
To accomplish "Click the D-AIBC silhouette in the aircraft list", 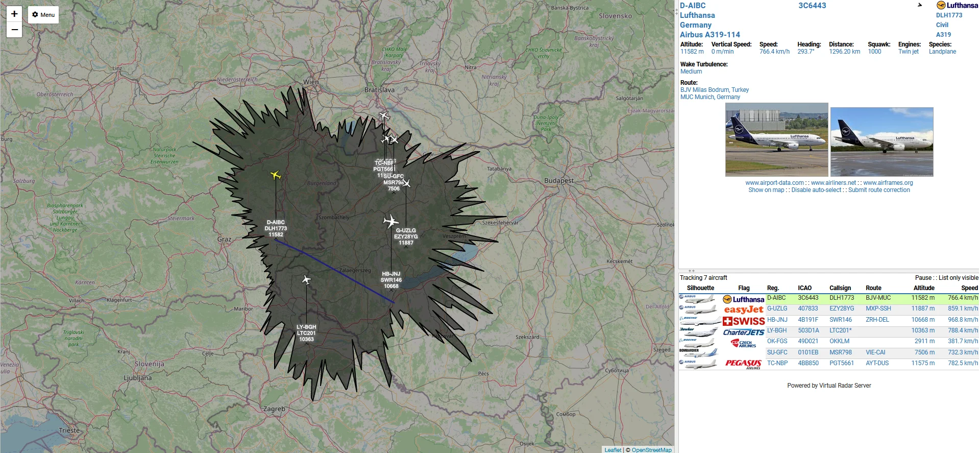I will point(698,299).
